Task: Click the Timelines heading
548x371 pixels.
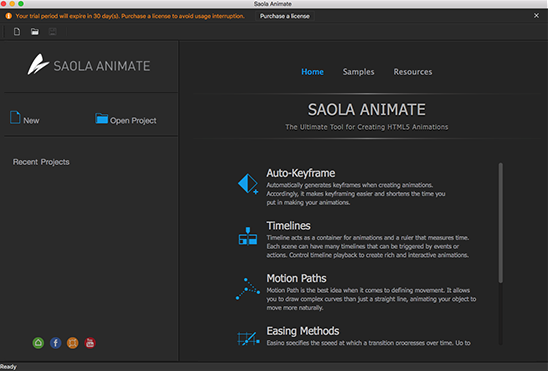Action: (x=288, y=226)
